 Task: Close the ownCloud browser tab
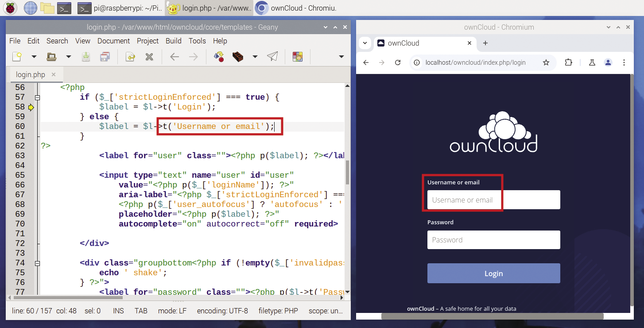click(469, 43)
